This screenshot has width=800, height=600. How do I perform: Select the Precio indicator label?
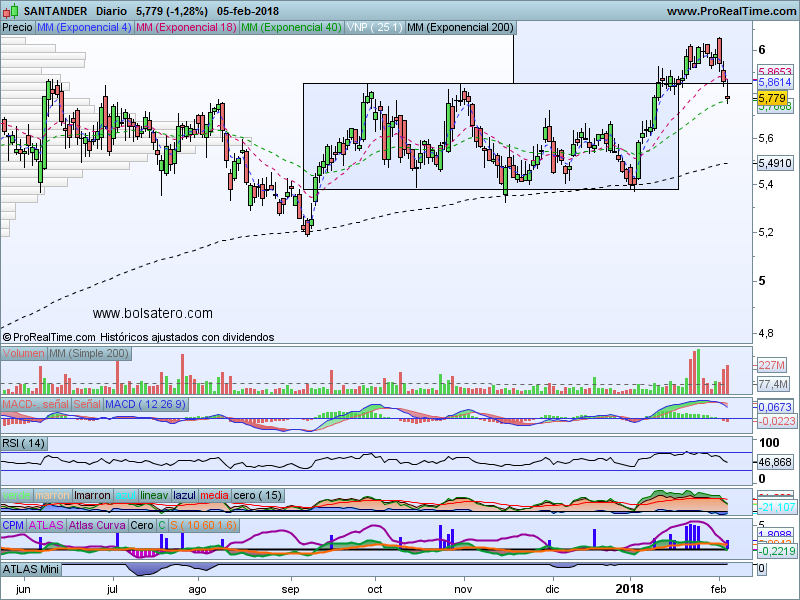coord(17,28)
